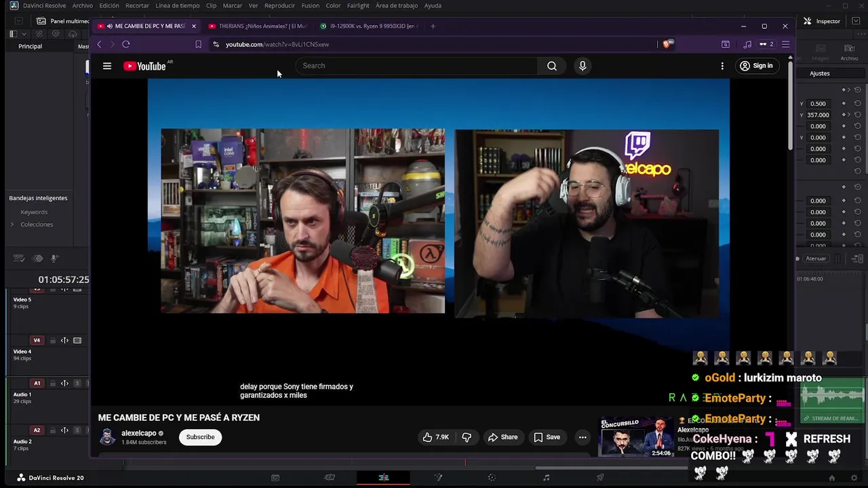The image size is (868, 488).
Task: Switch to the Edit page in DaVinci
Action: coord(383,478)
